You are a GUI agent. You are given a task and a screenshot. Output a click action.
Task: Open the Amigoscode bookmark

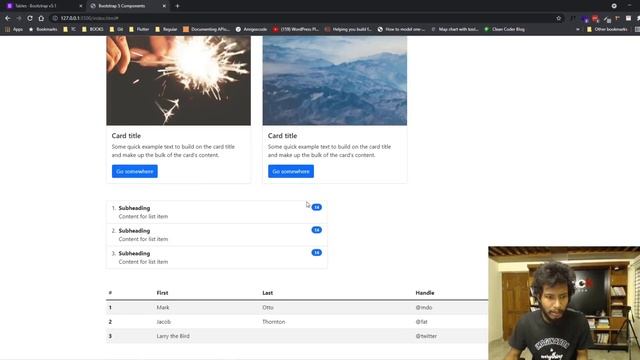[x=251, y=29]
